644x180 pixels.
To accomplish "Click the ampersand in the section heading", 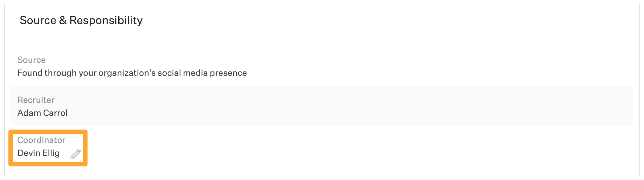I will click(63, 20).
